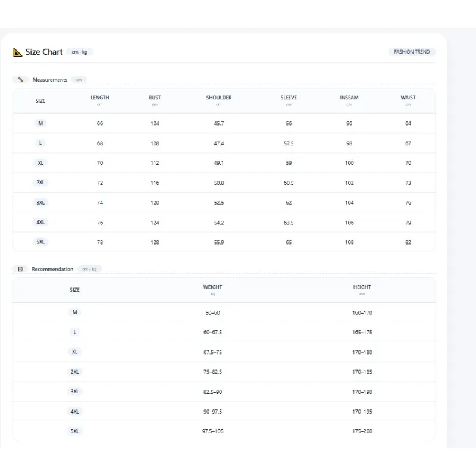Click weight range 97.5–105

(213, 431)
